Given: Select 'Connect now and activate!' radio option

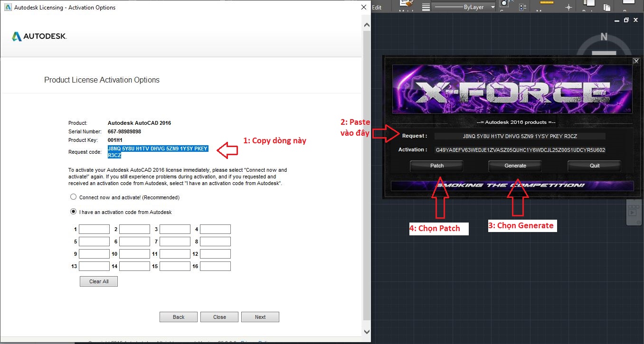Looking at the screenshot, I should click(73, 197).
